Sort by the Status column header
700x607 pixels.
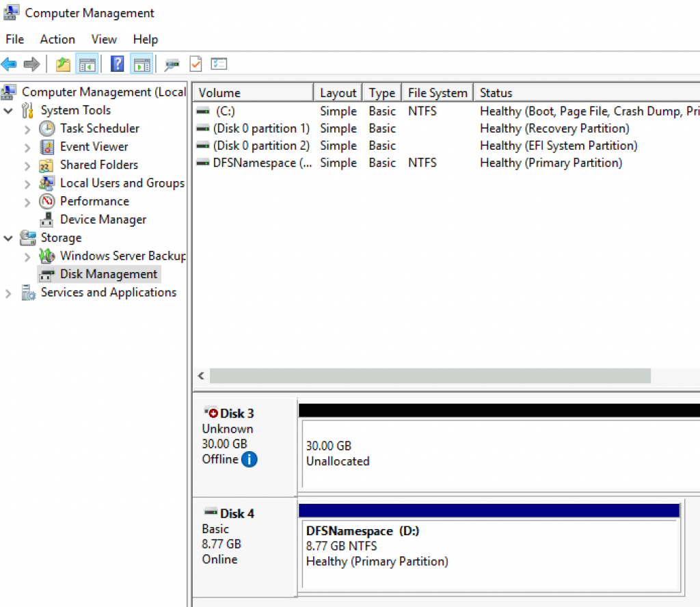click(587, 93)
